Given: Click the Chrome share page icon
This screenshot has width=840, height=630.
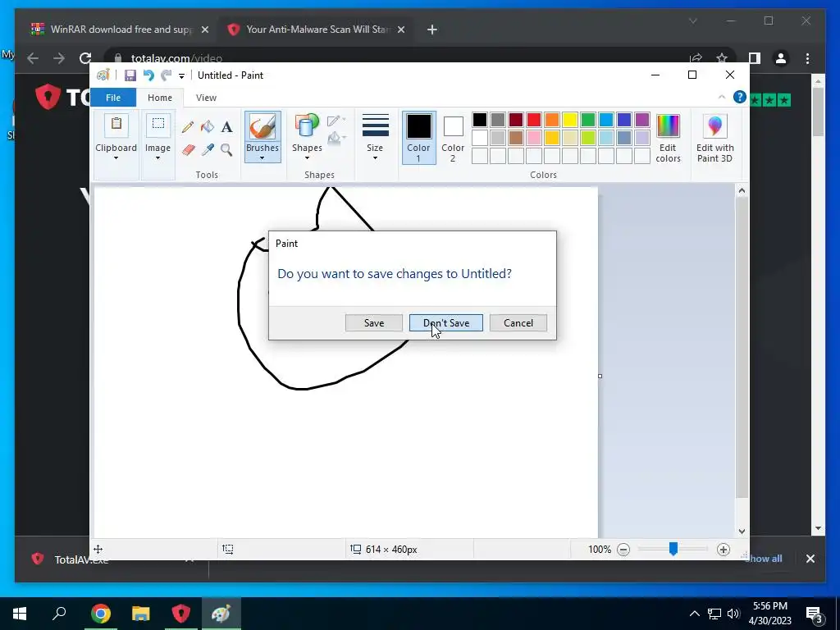Looking at the screenshot, I should tap(696, 58).
